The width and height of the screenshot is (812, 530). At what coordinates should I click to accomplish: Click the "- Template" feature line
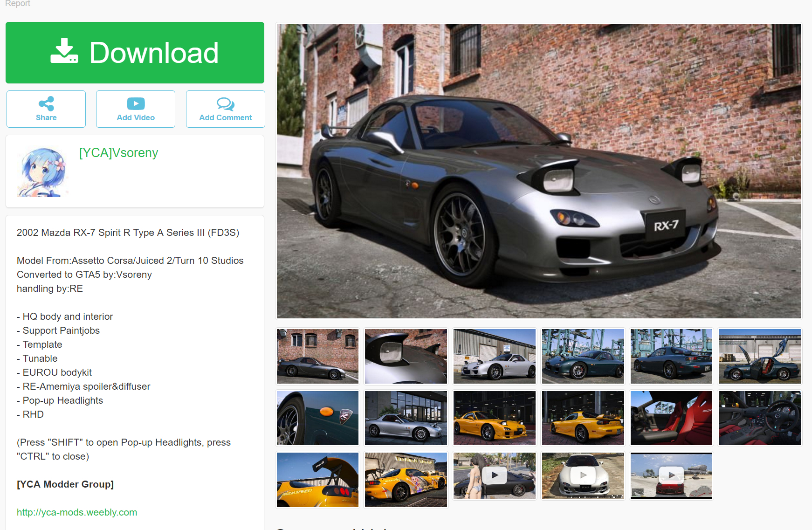point(40,344)
